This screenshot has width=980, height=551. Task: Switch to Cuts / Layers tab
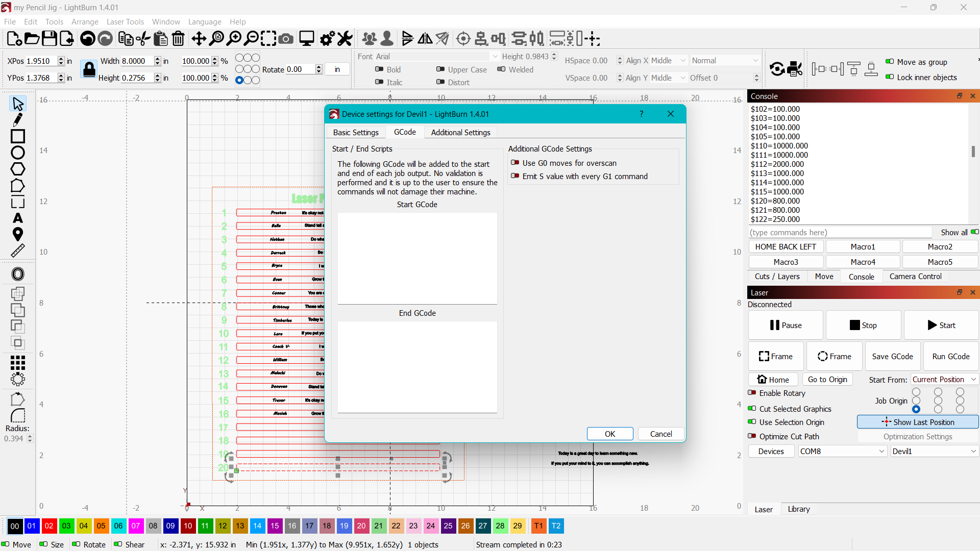(x=777, y=276)
